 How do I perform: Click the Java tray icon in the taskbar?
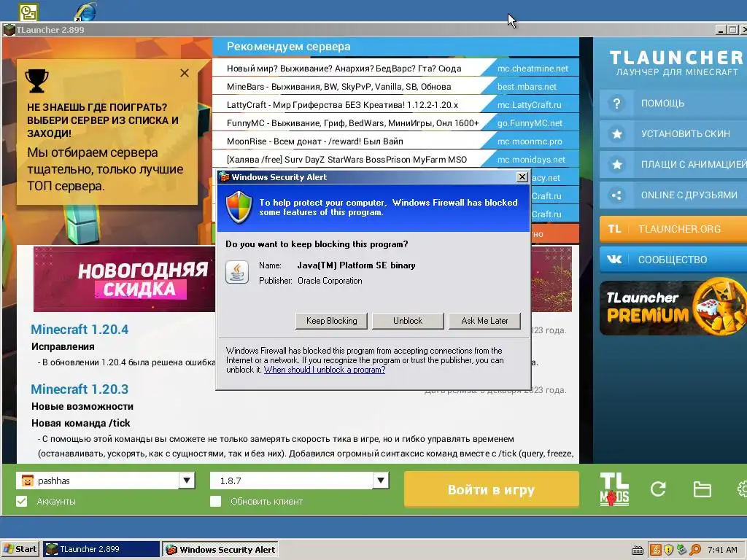tap(656, 550)
